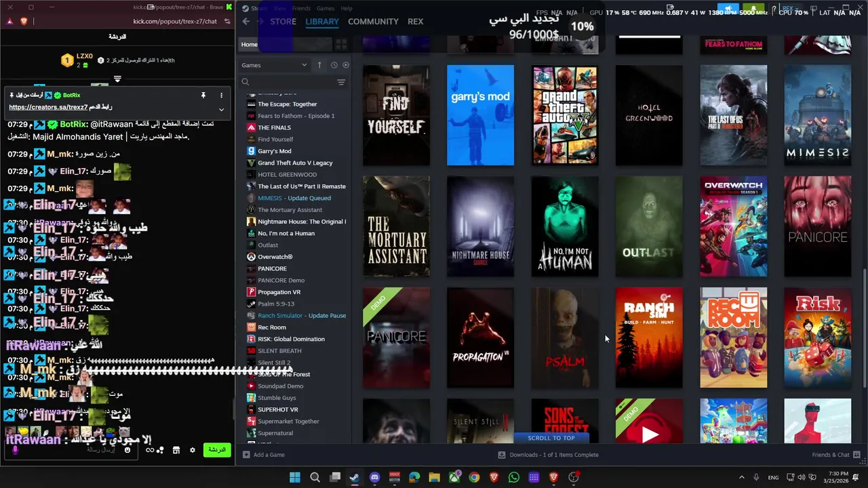
Task: Open Downloads status in bottom bar
Action: 548,455
